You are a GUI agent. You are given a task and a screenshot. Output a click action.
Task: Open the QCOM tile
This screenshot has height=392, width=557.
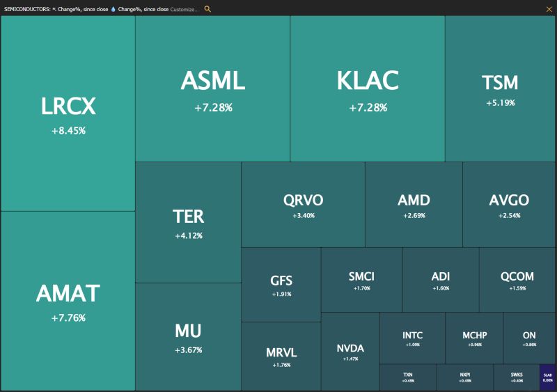(x=517, y=280)
